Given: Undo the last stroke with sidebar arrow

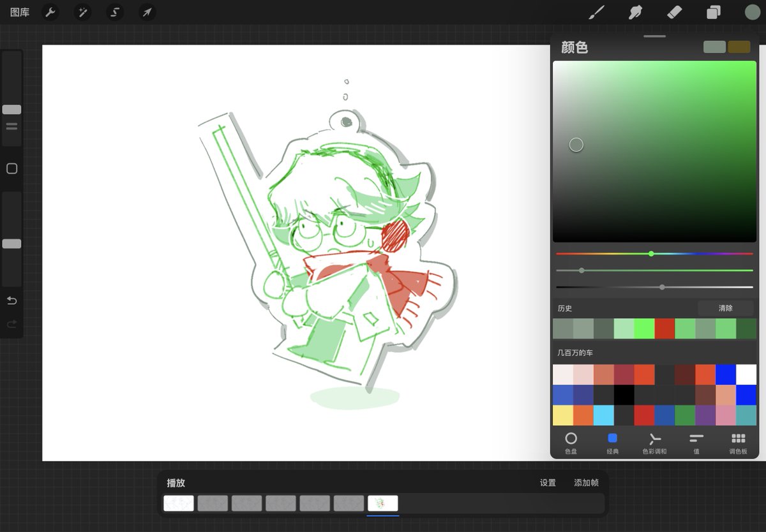Looking at the screenshot, I should [11, 300].
